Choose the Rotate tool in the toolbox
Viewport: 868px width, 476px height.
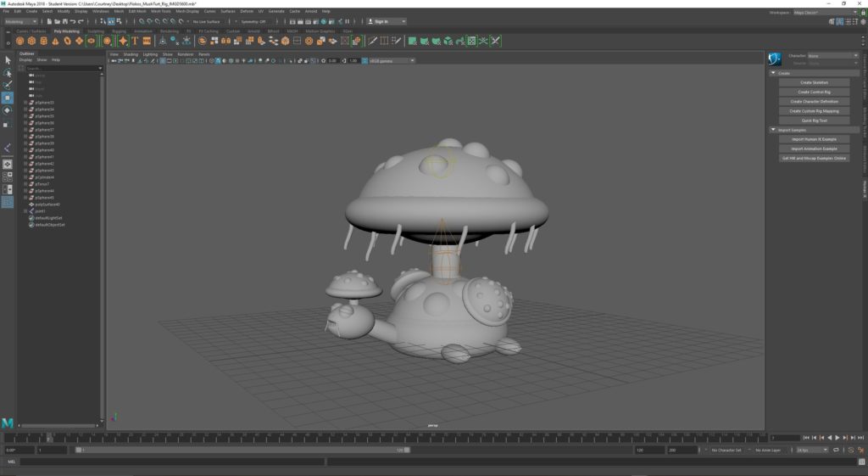pos(7,110)
